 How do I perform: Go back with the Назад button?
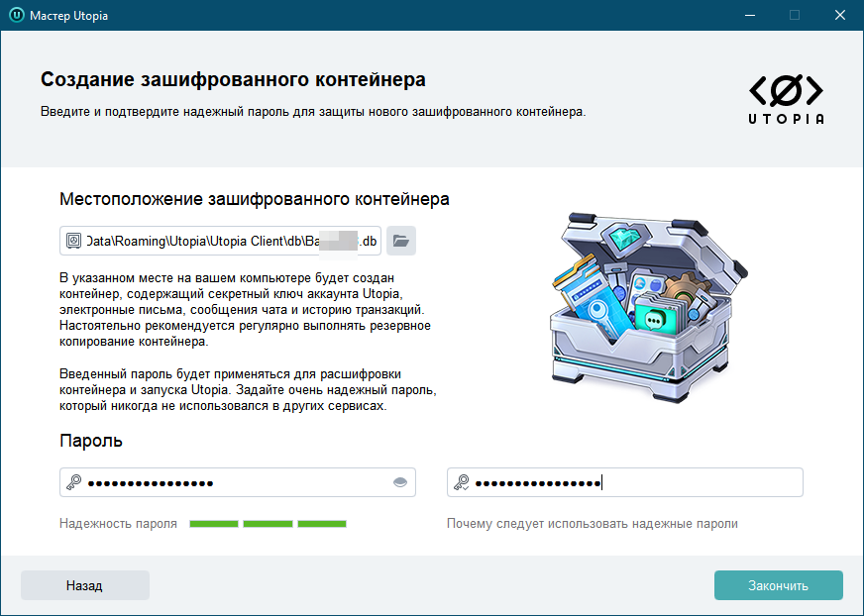click(85, 585)
